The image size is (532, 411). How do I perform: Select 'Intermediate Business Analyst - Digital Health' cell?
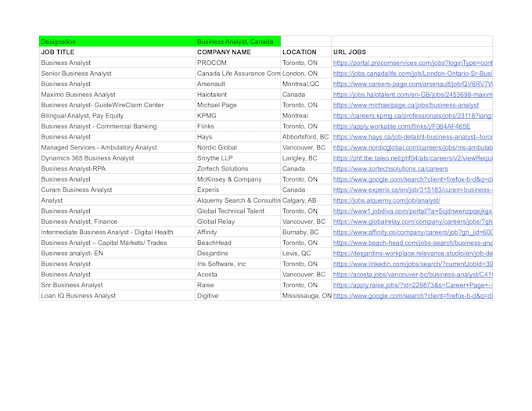click(117, 233)
